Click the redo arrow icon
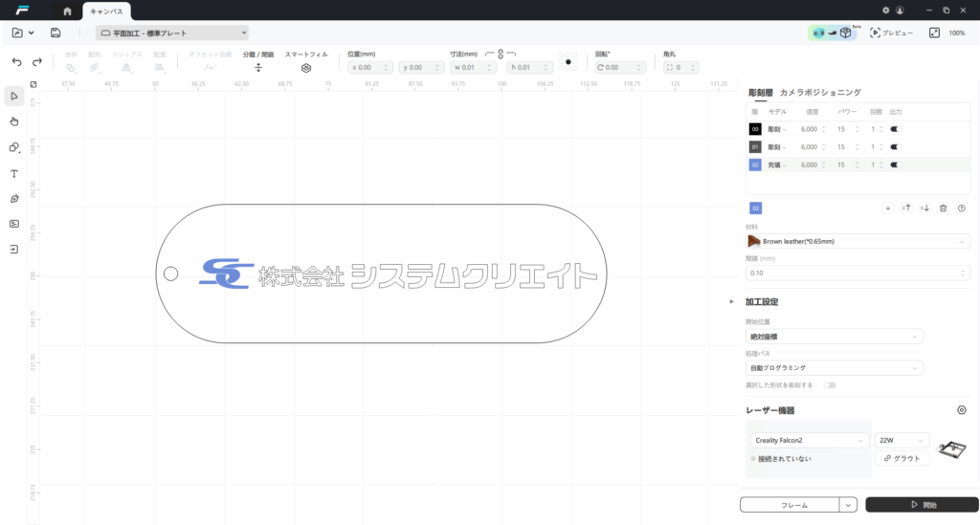980x525 pixels. [x=37, y=62]
